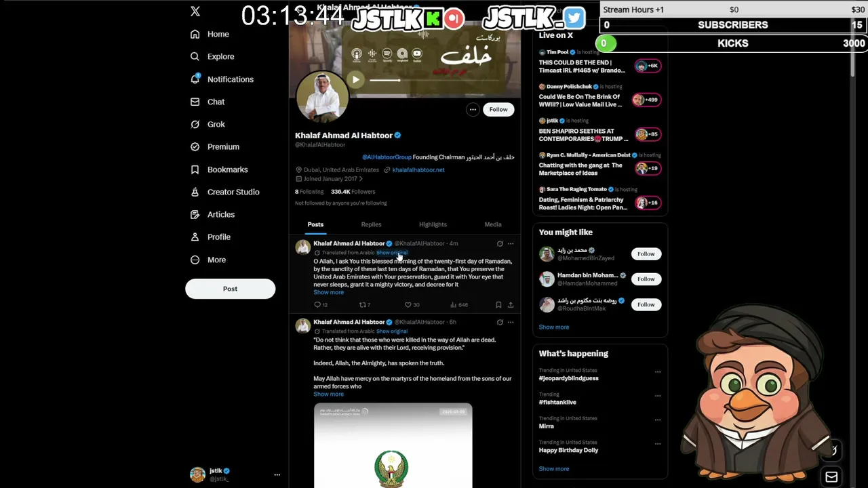Open the Khalaf Ahmad Al Habtoor profile picture

click(x=322, y=96)
